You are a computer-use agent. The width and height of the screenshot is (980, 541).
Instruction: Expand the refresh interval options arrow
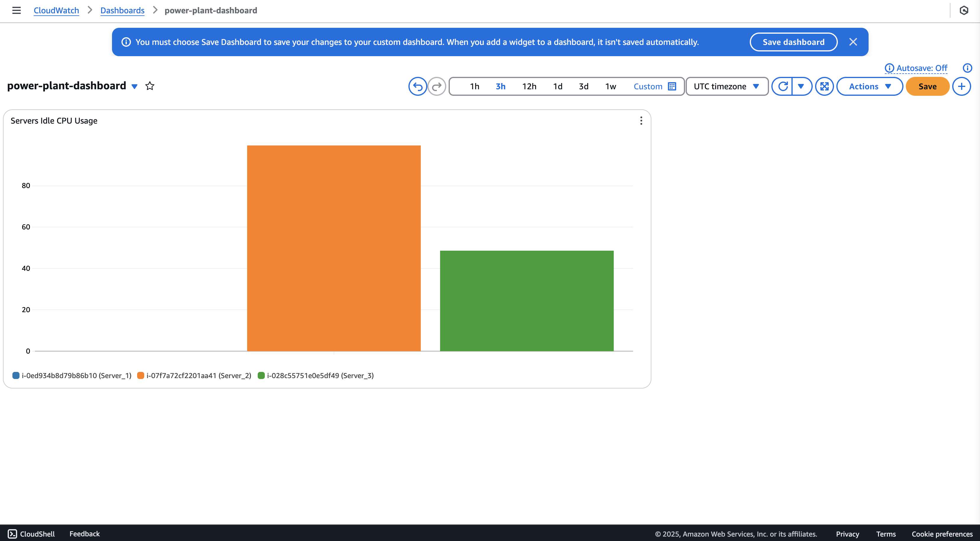tap(801, 86)
